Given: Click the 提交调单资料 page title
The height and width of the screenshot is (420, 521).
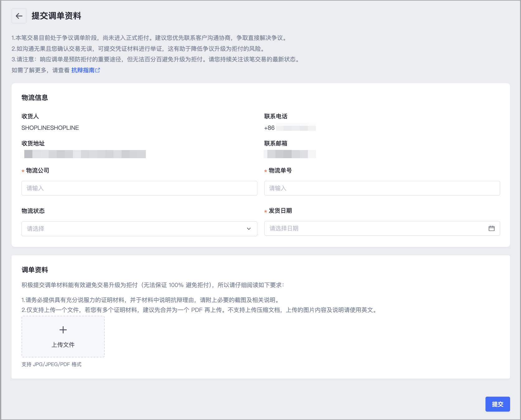Looking at the screenshot, I should pyautogui.click(x=56, y=16).
